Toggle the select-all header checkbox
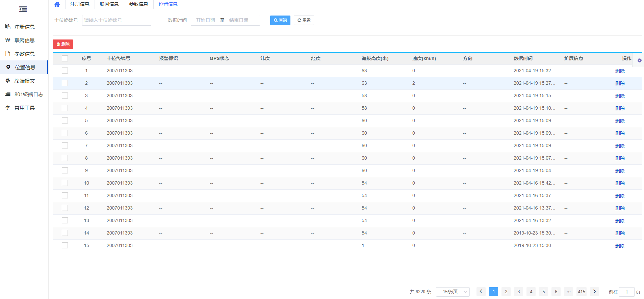644x299 pixels. [65, 58]
